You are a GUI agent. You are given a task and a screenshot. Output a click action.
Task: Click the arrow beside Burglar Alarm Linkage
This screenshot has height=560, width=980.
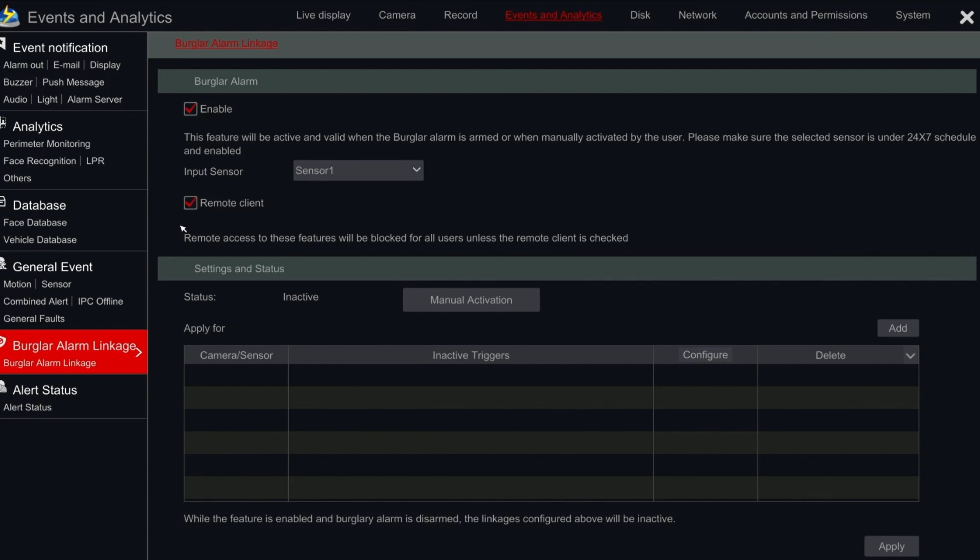click(x=139, y=352)
